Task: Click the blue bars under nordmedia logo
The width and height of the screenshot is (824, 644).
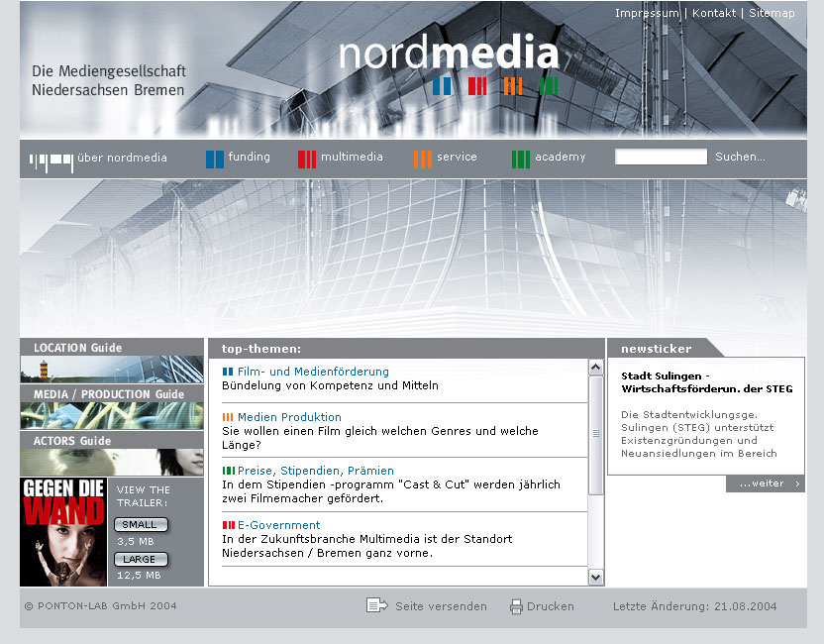Action: coord(442,86)
